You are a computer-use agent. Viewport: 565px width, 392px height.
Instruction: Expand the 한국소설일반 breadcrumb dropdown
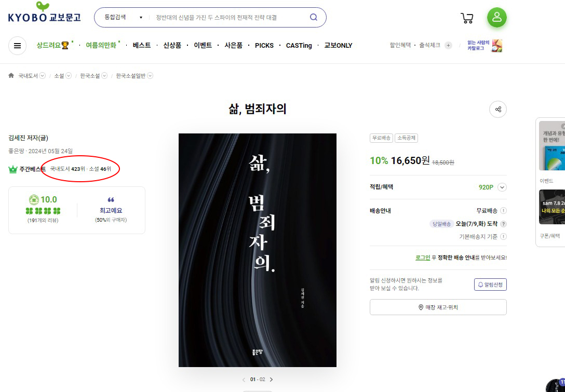(x=150, y=76)
